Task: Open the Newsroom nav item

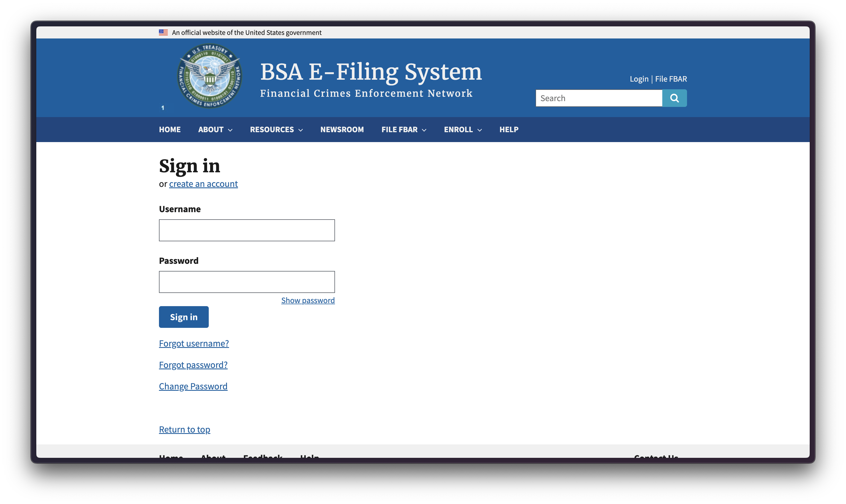Action: click(342, 130)
